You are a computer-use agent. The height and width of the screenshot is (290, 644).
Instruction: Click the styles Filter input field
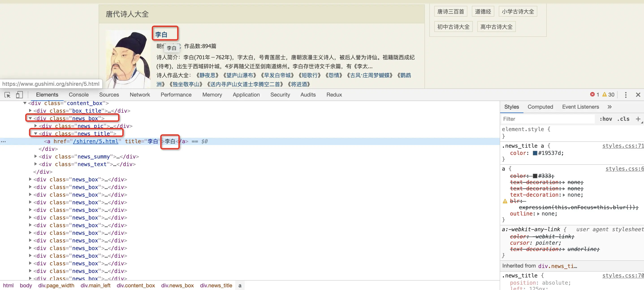547,119
